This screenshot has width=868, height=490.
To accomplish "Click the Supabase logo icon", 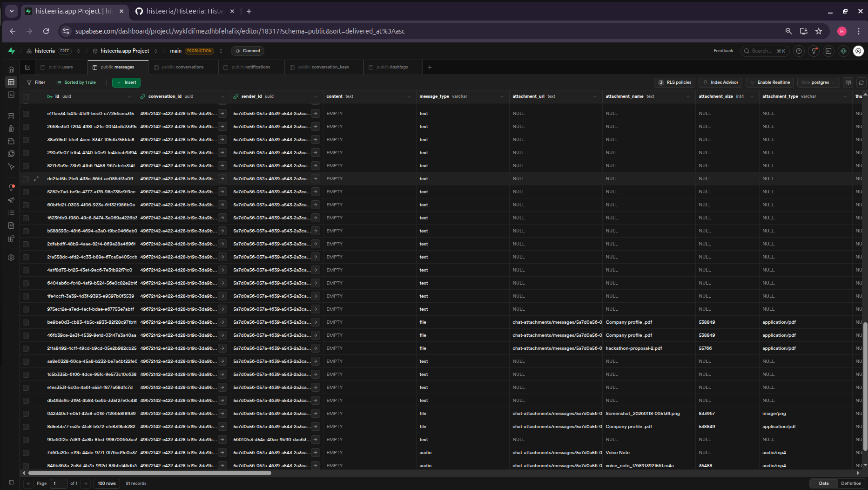I will (x=12, y=51).
